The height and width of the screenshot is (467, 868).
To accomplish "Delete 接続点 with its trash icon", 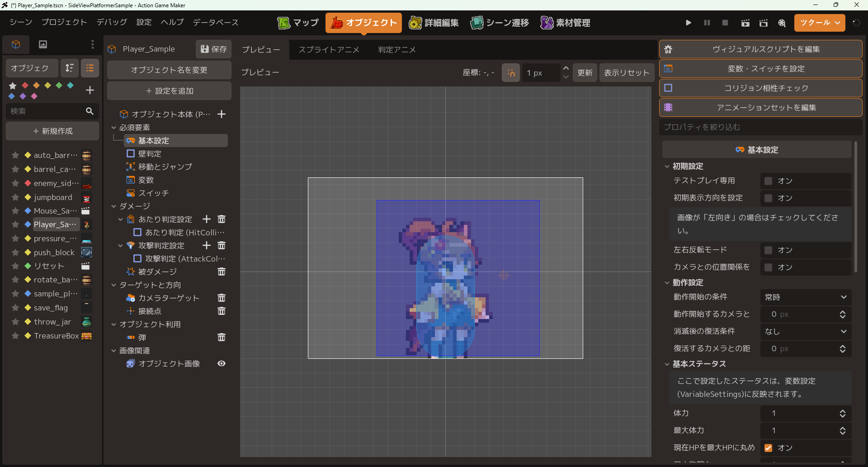I will [222, 311].
